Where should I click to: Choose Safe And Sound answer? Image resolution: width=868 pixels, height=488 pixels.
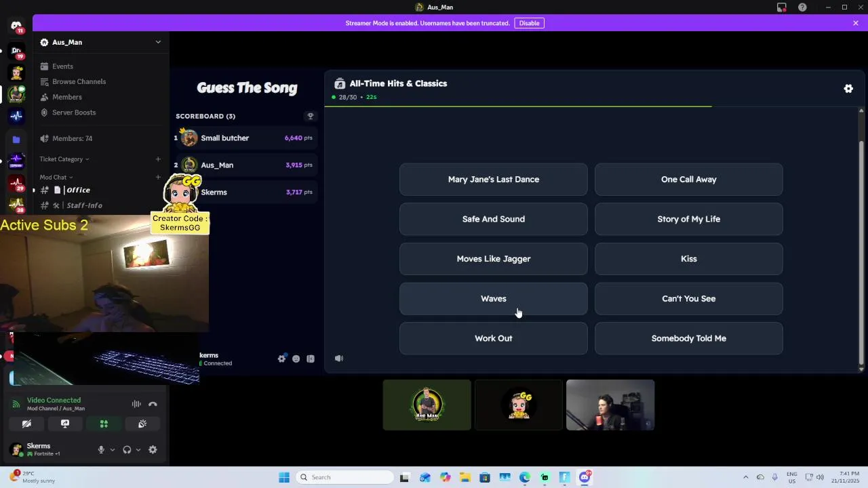point(494,219)
